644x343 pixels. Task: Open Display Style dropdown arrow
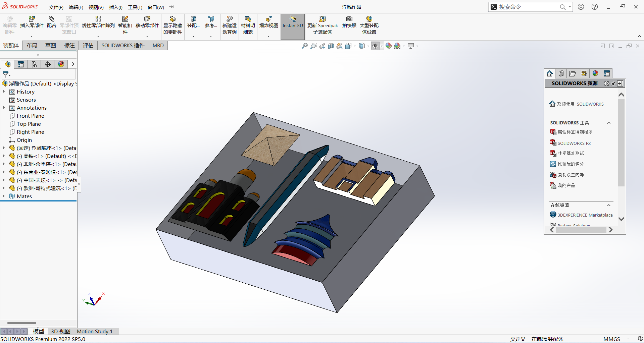point(368,46)
